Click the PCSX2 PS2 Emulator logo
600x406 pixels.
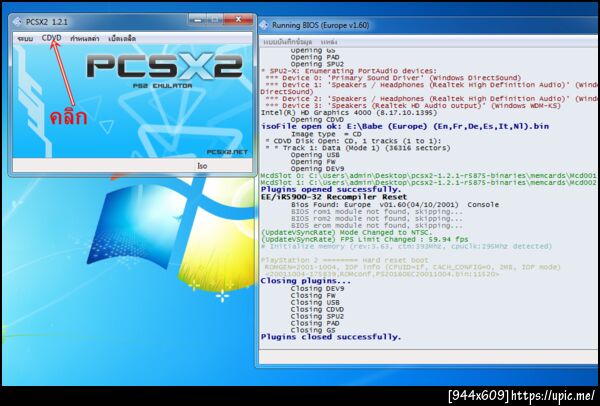(x=165, y=72)
